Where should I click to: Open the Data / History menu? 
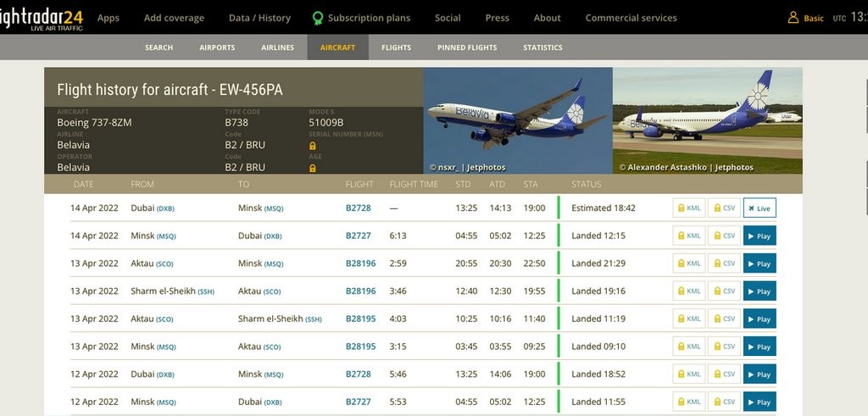click(x=259, y=18)
